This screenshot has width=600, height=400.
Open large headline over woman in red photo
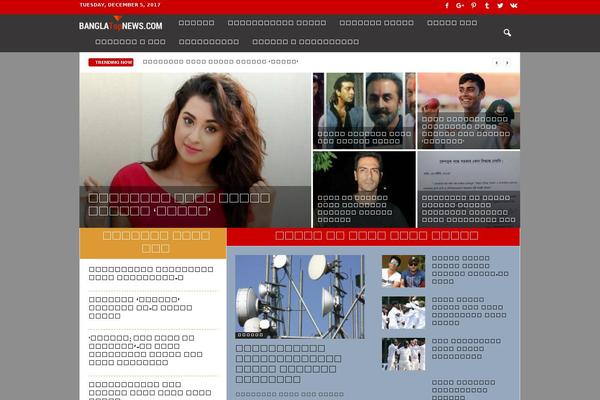(x=179, y=204)
